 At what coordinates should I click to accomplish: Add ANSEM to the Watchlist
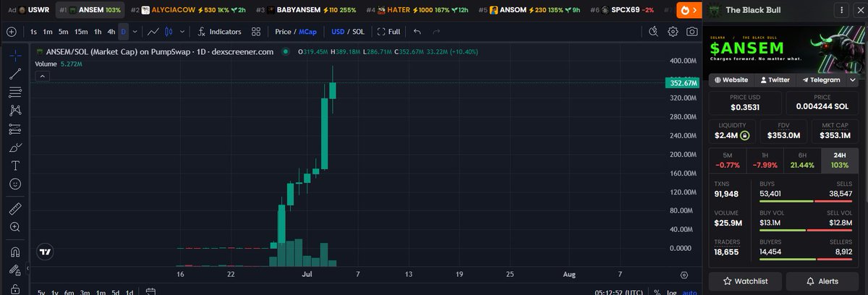pos(744,281)
